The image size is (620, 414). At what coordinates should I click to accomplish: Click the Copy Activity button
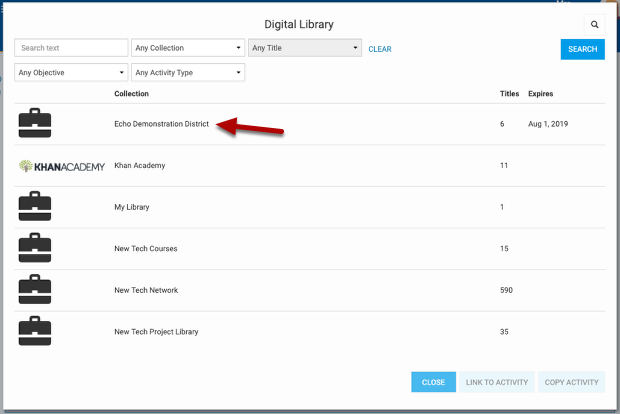pos(571,382)
